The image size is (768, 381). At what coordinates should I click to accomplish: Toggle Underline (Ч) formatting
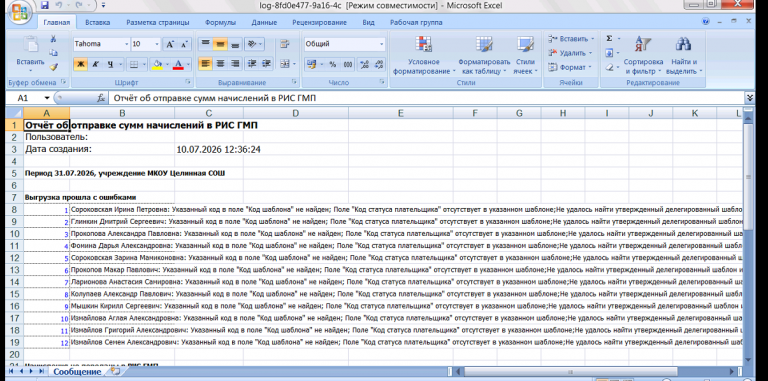tap(109, 64)
